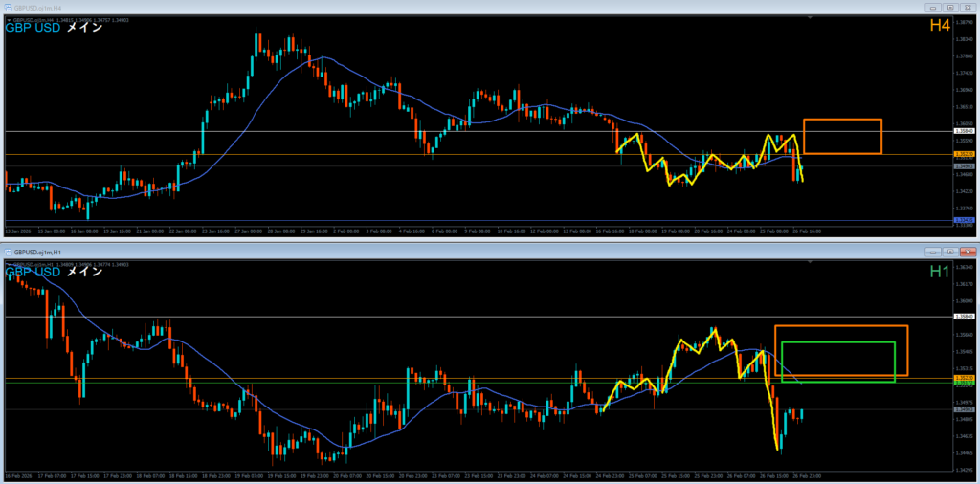Click the blue 1.33420 price label in H4
The image size is (980, 484).
964,220
